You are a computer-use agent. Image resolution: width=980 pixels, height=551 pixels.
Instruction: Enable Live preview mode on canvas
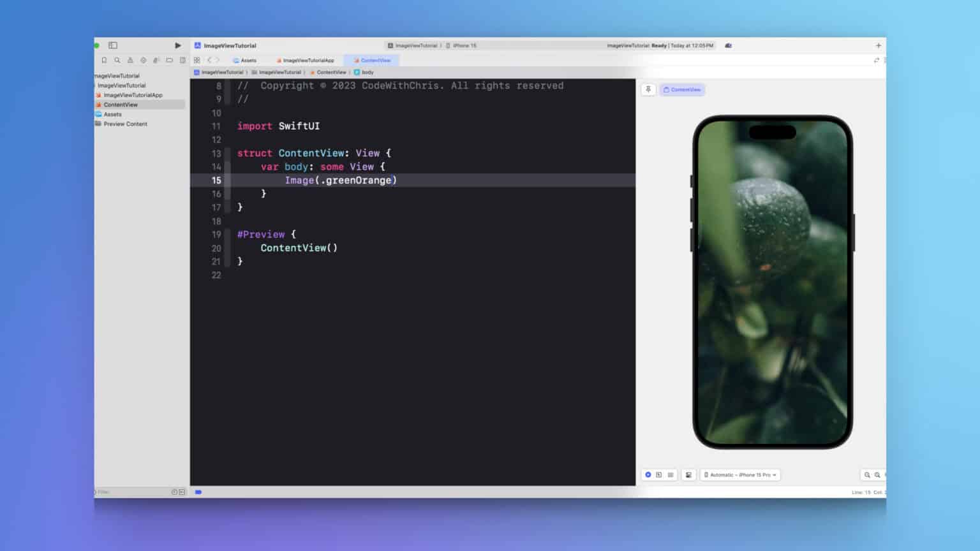[x=648, y=474]
